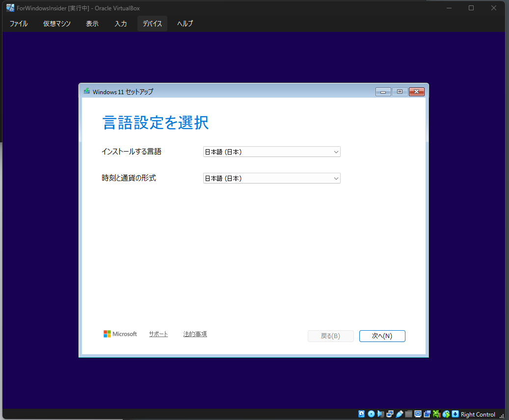Image resolution: width=509 pixels, height=420 pixels.
Task: Maximize the Windows 11 Setup dialog
Action: (x=400, y=92)
